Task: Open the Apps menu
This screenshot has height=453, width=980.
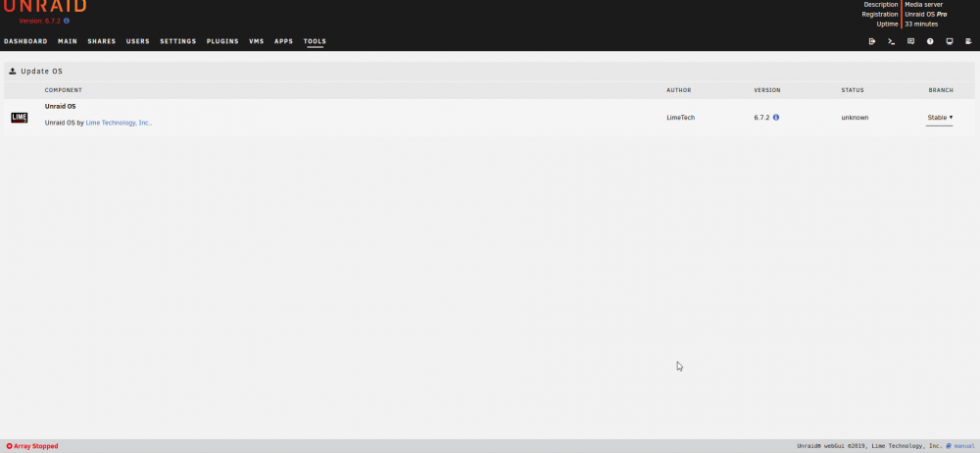Action: coord(284,41)
